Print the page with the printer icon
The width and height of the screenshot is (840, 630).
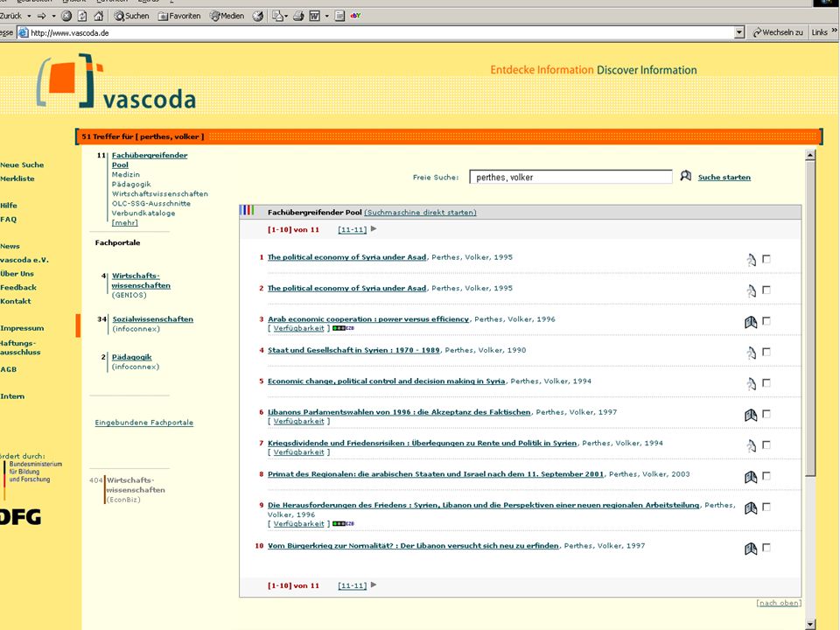pyautogui.click(x=298, y=16)
